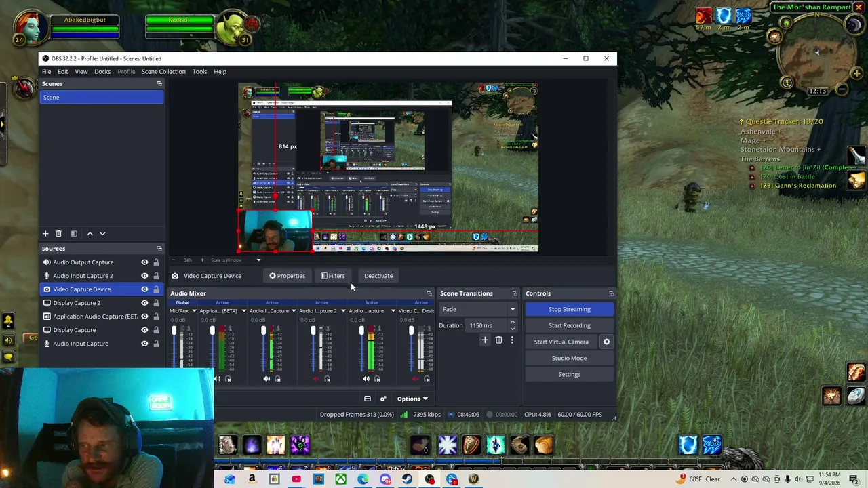This screenshot has height=488, width=868.
Task: Cast Frost Nova from the game action bar
Action: 448,445
